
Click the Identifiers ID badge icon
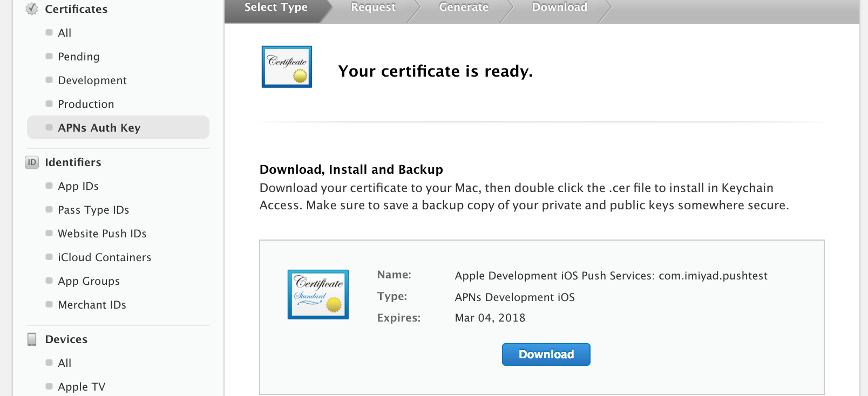(32, 162)
